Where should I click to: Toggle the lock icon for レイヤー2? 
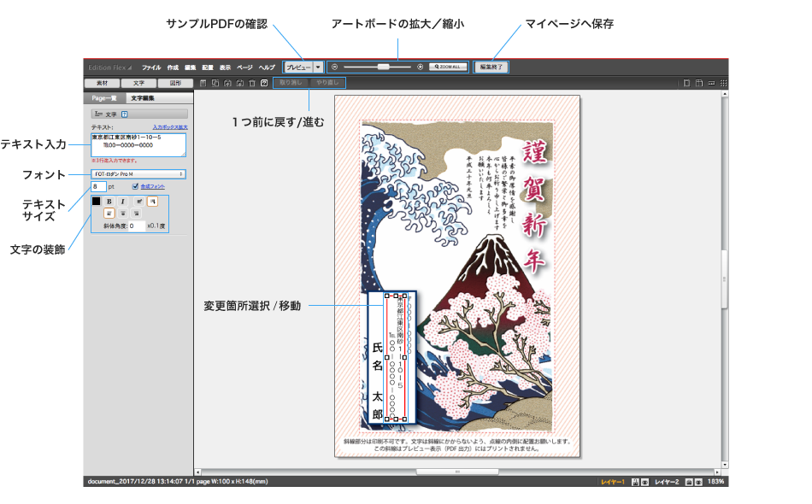pos(689,482)
